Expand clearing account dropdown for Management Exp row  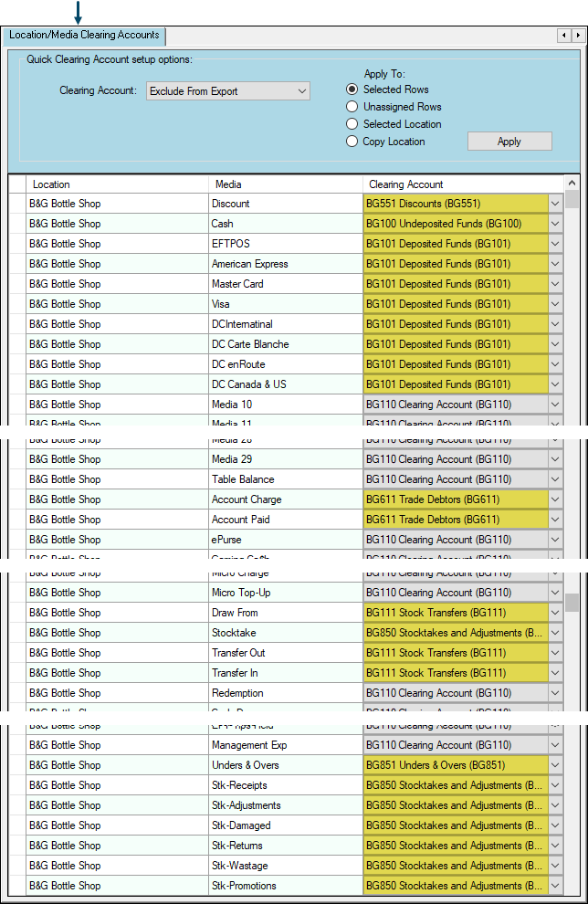tap(555, 745)
